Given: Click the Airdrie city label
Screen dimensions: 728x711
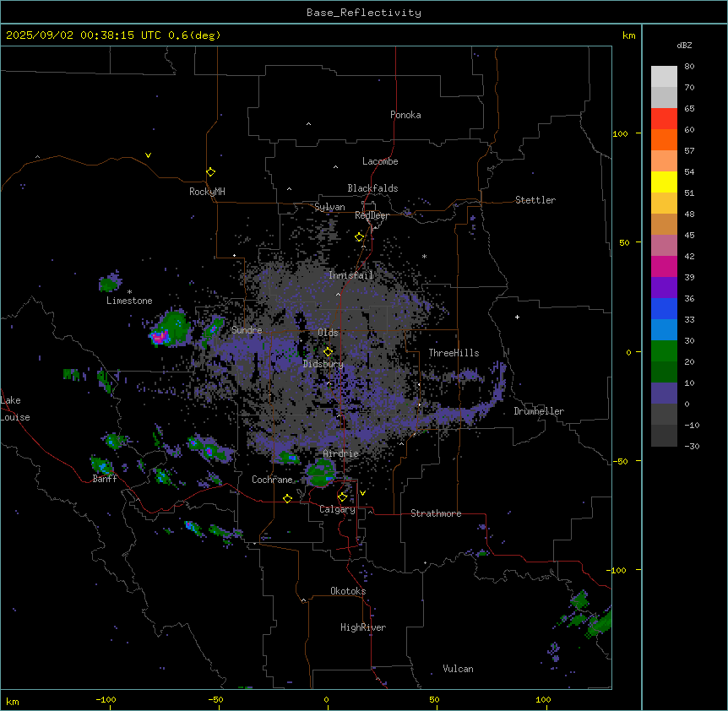Looking at the screenshot, I should tap(341, 453).
